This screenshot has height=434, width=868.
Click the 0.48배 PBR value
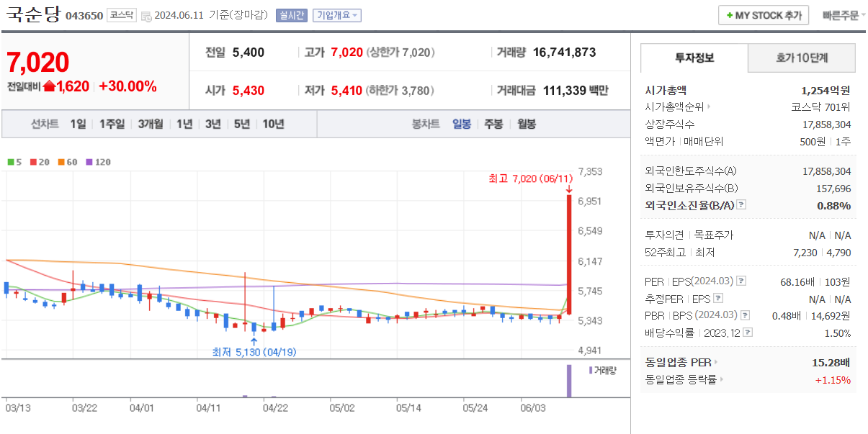(787, 315)
